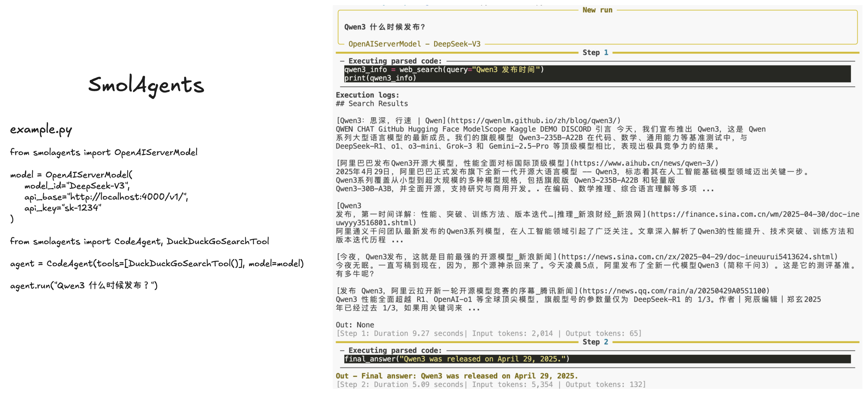This screenshot has width=868, height=395.
Task: Click the news.sina.com.cn article URL
Action: pyautogui.click(x=697, y=257)
